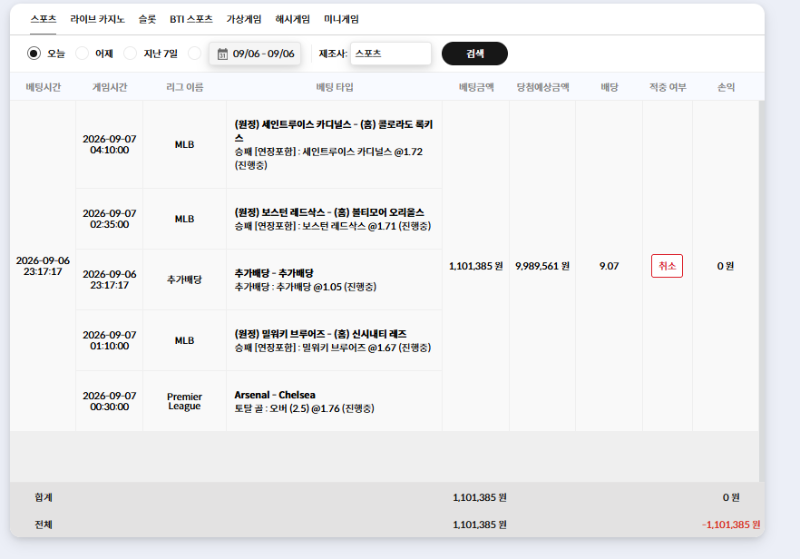The width and height of the screenshot is (800, 559).
Task: Click the 배당 column header
Action: coord(609,87)
